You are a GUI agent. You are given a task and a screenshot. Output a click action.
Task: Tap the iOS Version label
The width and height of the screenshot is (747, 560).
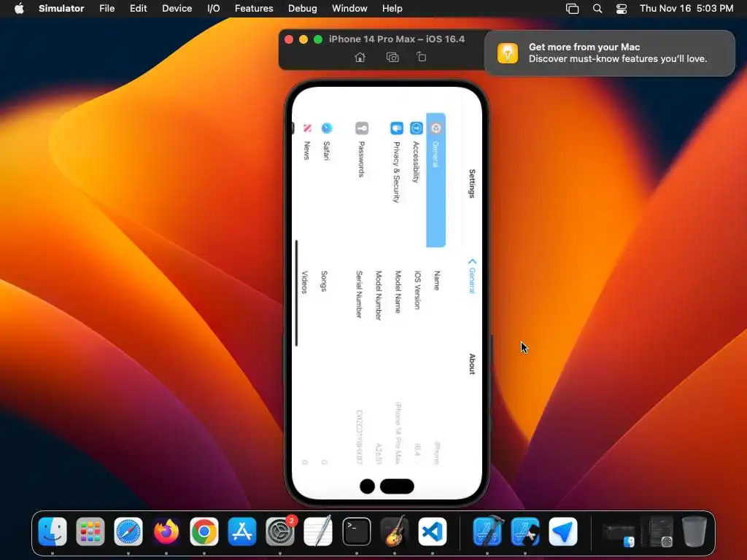point(417,290)
